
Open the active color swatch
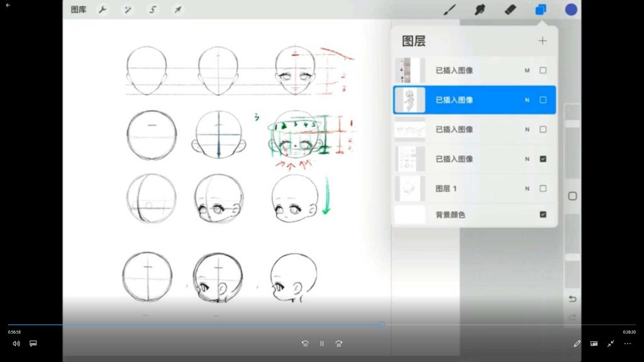pyautogui.click(x=570, y=9)
